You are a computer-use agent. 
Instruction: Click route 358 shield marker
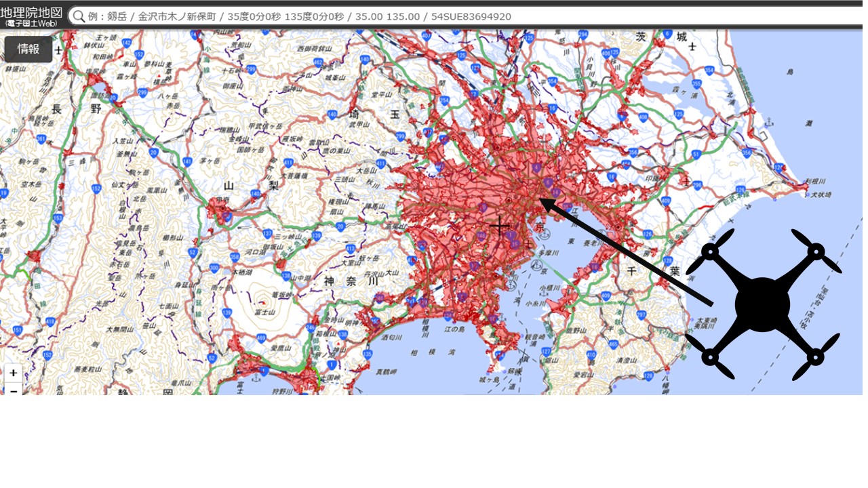[x=235, y=257]
